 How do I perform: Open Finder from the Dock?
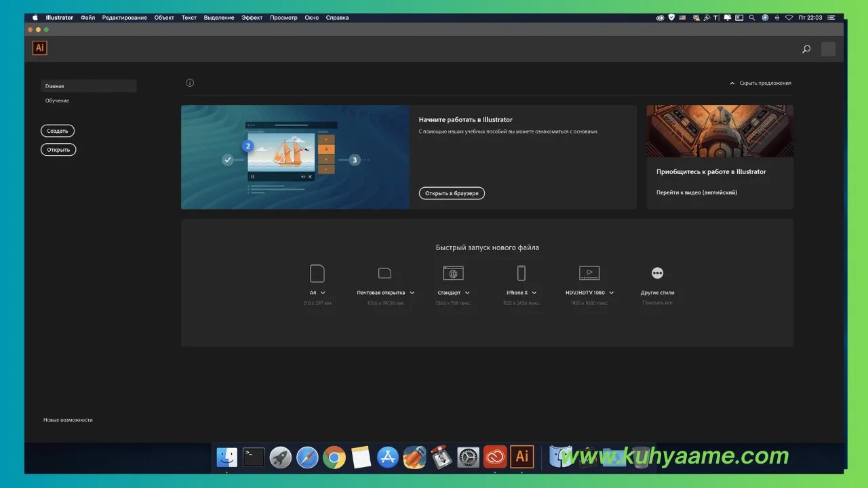pyautogui.click(x=227, y=457)
